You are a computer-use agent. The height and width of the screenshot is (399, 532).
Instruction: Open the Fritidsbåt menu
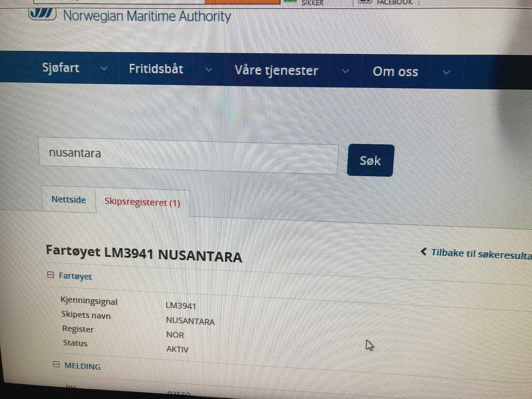coord(156,69)
